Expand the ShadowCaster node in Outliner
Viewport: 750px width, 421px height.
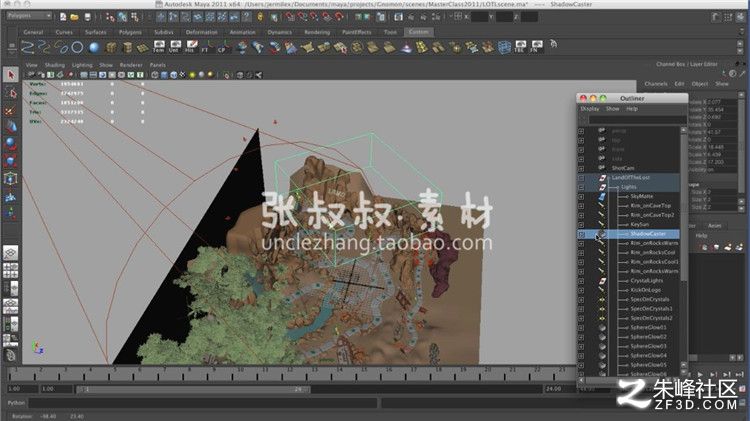point(581,234)
